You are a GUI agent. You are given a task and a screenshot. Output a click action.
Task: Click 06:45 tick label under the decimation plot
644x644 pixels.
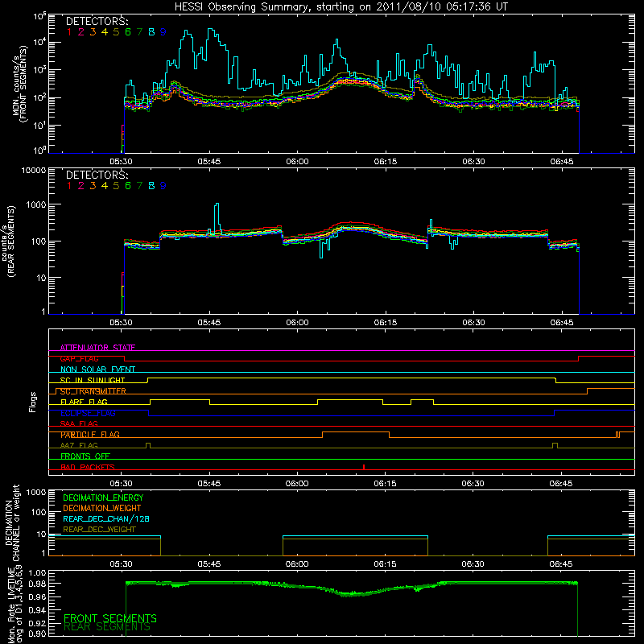point(561,564)
